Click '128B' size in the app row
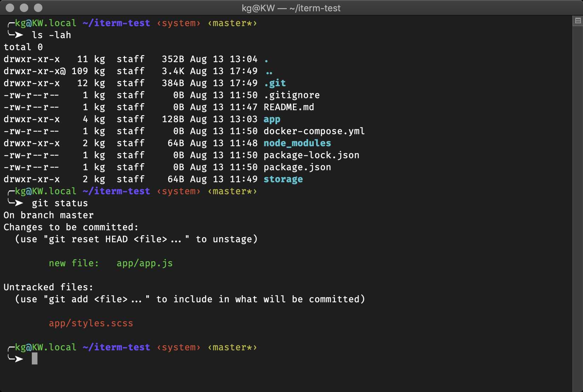The height and width of the screenshot is (392, 583). (173, 119)
